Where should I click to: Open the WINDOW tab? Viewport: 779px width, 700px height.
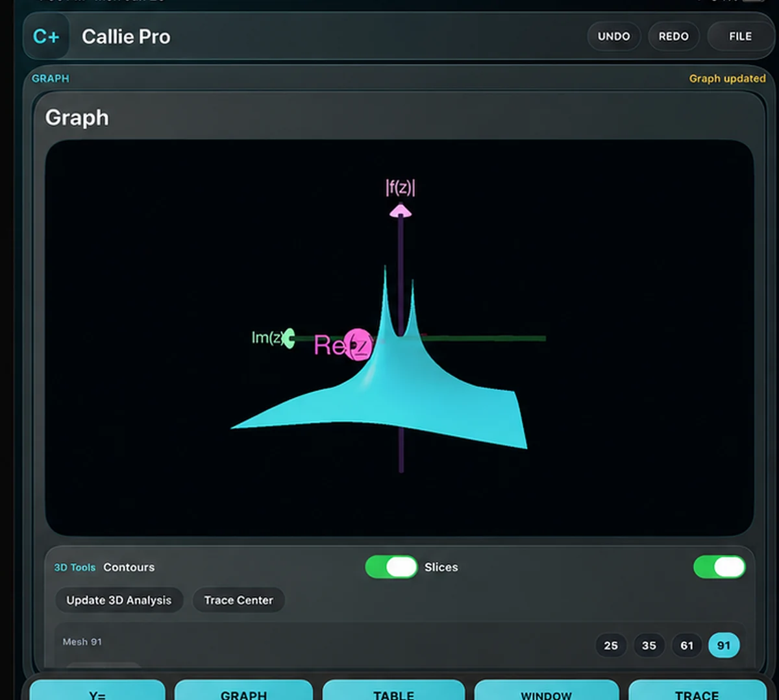pyautogui.click(x=546, y=692)
